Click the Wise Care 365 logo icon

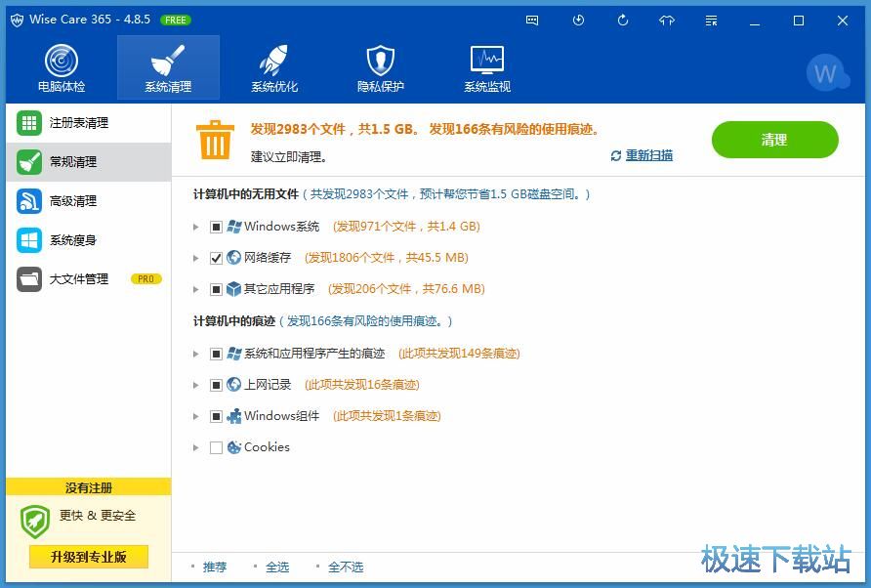coord(18,21)
